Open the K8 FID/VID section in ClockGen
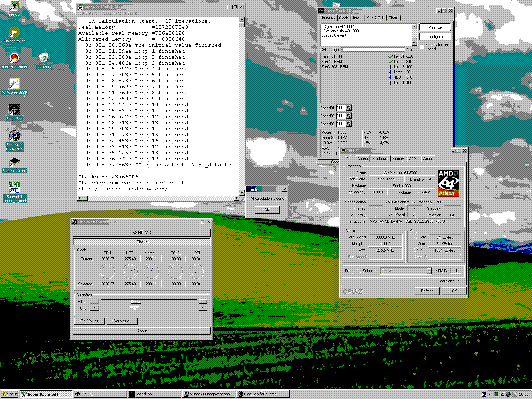The height and width of the screenshot is (399, 532). point(142,233)
